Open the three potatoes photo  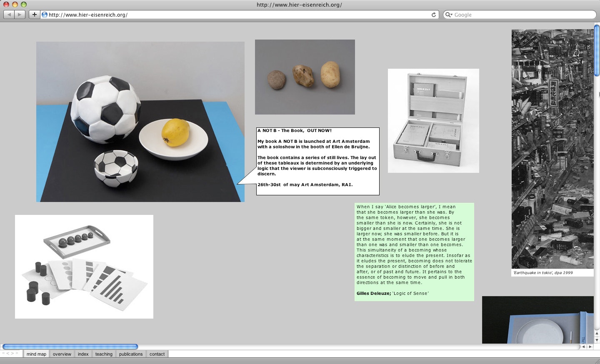305,77
